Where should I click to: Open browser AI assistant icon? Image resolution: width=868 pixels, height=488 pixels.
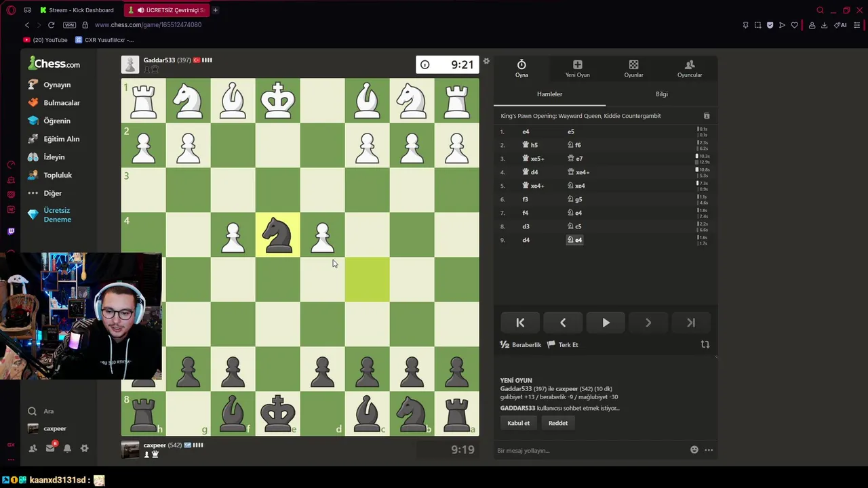pyautogui.click(x=840, y=25)
